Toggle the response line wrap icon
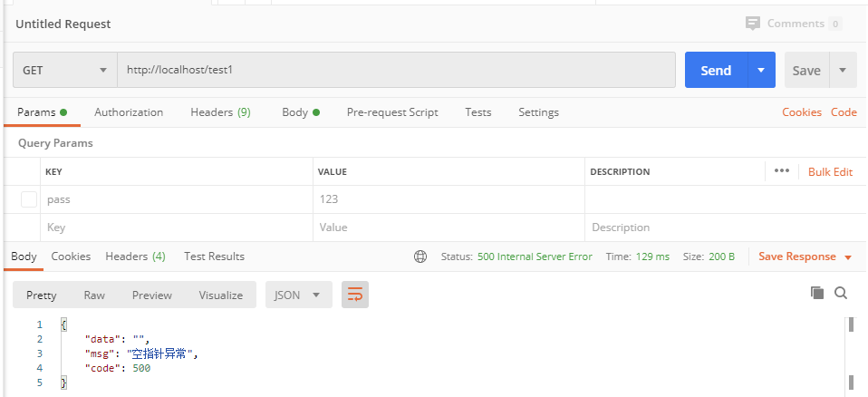 pyautogui.click(x=355, y=295)
